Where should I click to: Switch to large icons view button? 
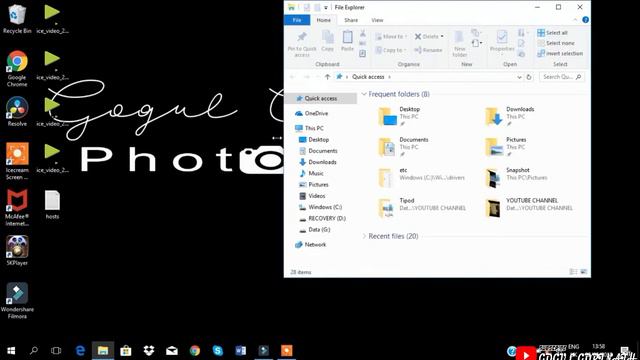coord(584,272)
